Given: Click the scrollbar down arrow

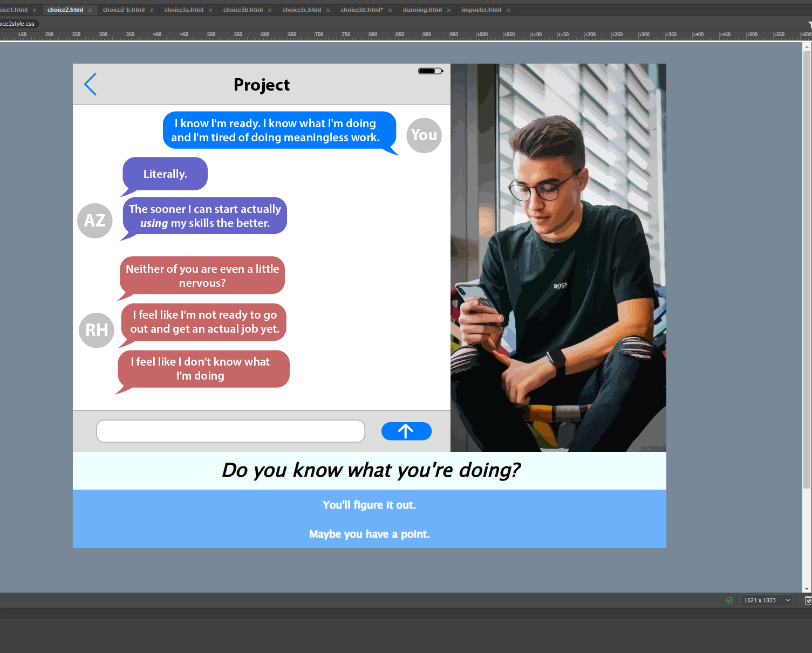Looking at the screenshot, I should (807, 589).
